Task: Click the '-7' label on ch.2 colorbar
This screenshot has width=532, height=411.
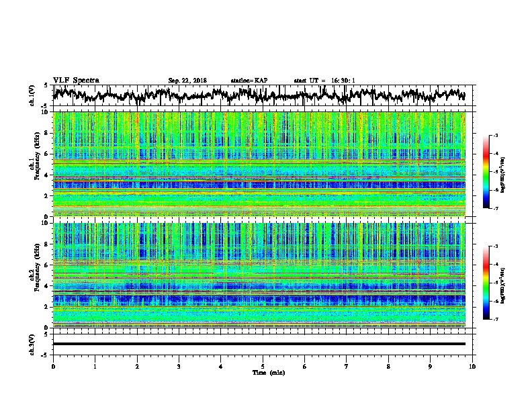Action: tap(495, 319)
